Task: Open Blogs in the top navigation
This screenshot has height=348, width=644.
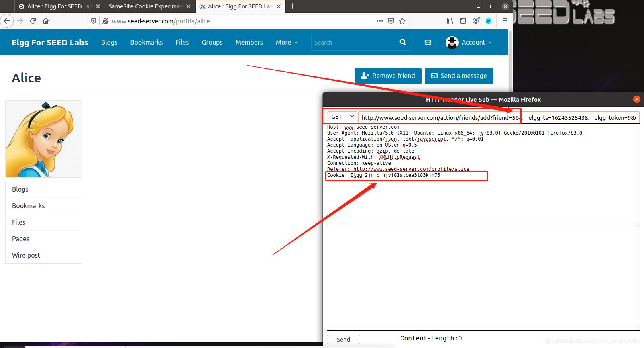Action: point(109,42)
